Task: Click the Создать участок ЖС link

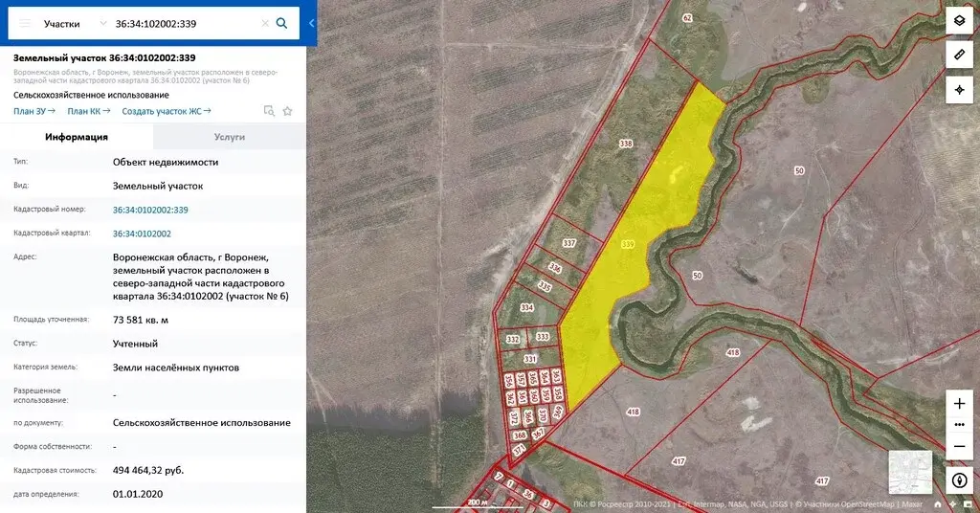Action: 167,111
